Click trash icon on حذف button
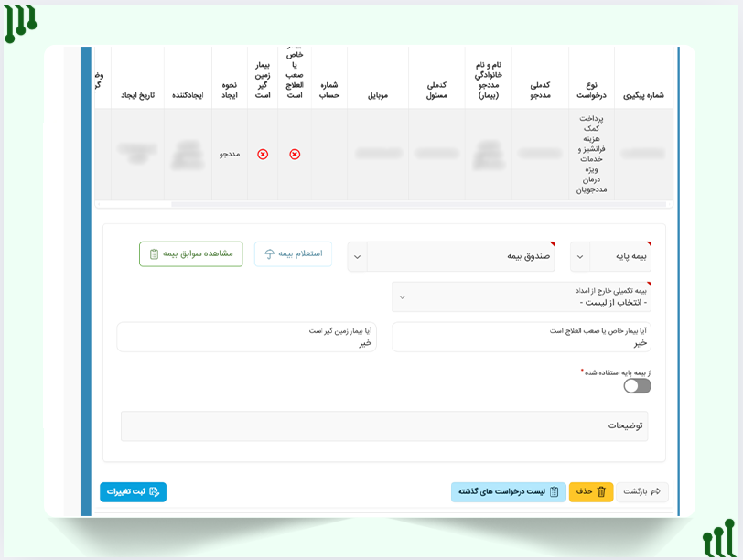The image size is (743, 560). (601, 491)
